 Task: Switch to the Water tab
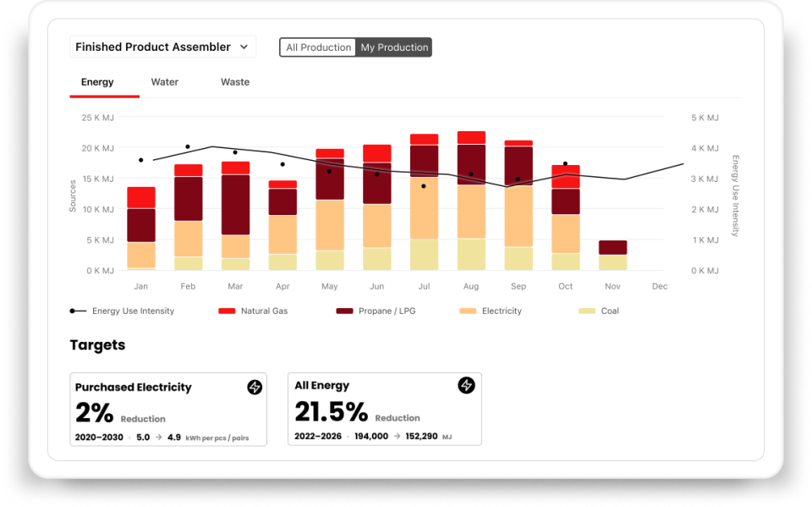164,82
